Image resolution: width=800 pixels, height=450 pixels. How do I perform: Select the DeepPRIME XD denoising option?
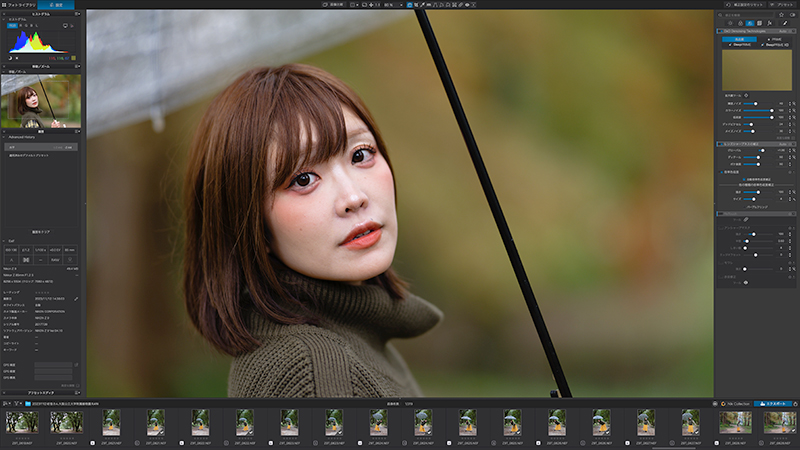[x=774, y=45]
